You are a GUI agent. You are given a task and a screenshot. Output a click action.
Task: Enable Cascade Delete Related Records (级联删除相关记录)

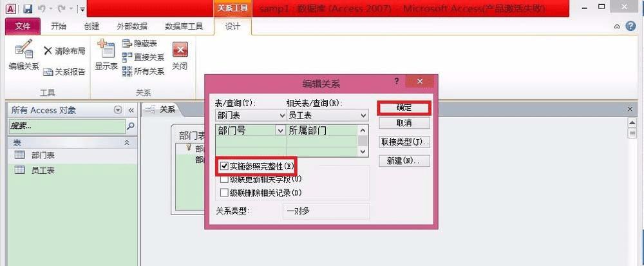pos(224,193)
